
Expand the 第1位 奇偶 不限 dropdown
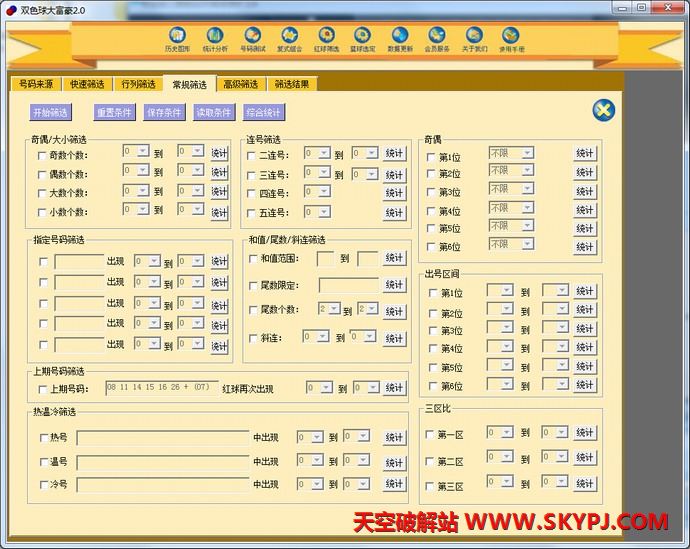click(526, 153)
